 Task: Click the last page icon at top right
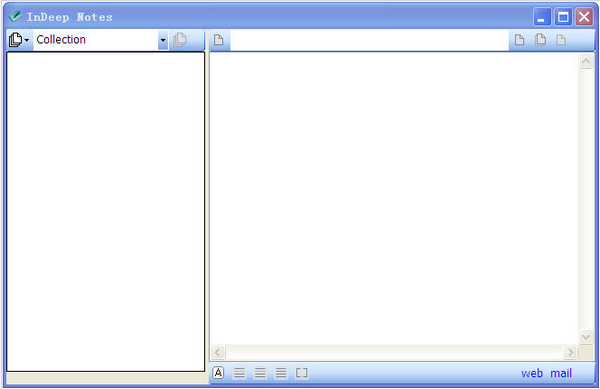pyautogui.click(x=561, y=40)
